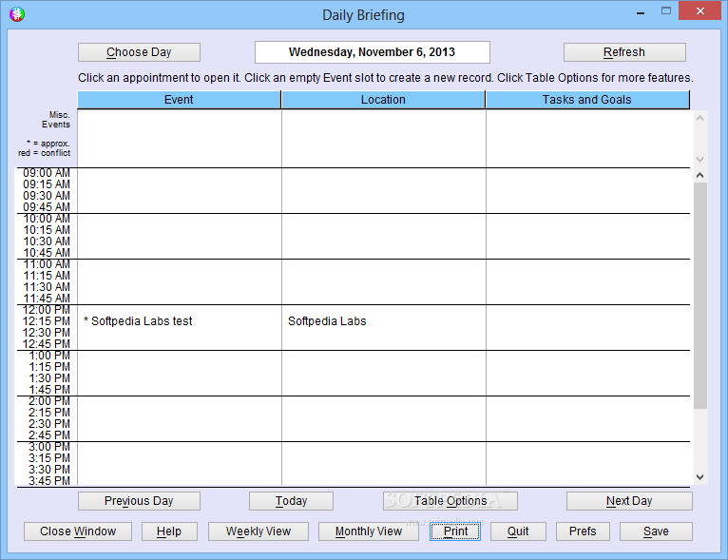Screen dimensions: 728x560
Task: Minimize the Daily Briefing window
Action: (x=641, y=12)
